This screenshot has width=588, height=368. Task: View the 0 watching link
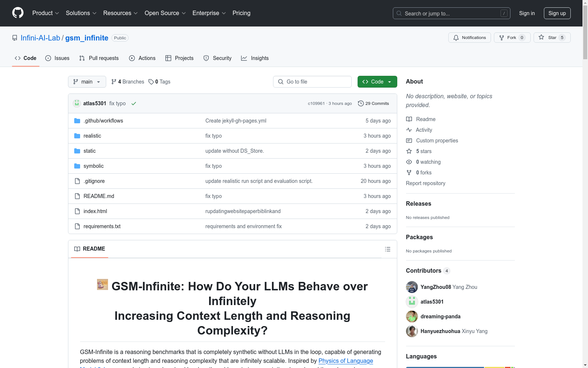click(423, 162)
